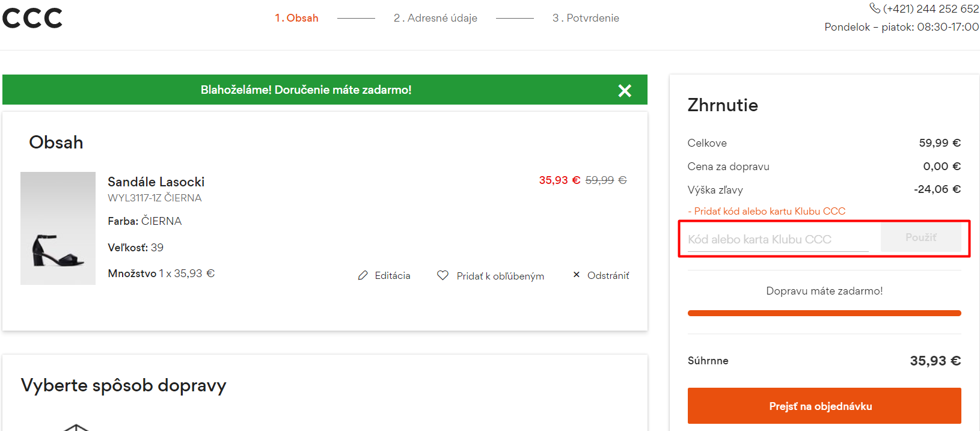This screenshot has width=980, height=431.
Task: Go to step 2. Adresné údaje
Action: tap(435, 18)
